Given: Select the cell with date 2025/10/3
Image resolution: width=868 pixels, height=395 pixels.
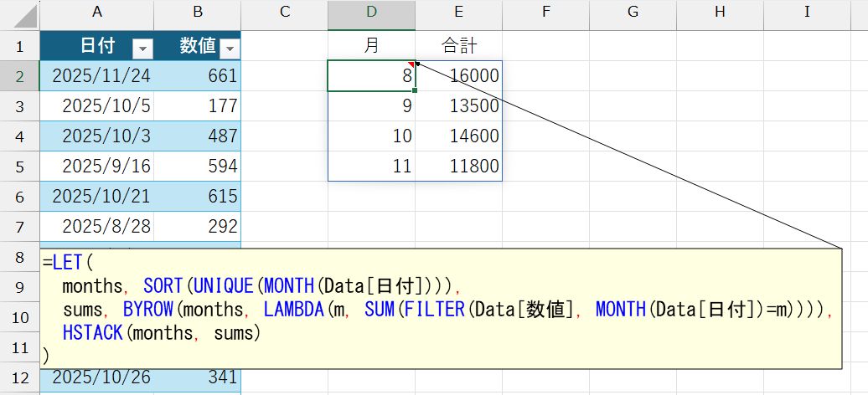Looking at the screenshot, I should click(97, 136).
